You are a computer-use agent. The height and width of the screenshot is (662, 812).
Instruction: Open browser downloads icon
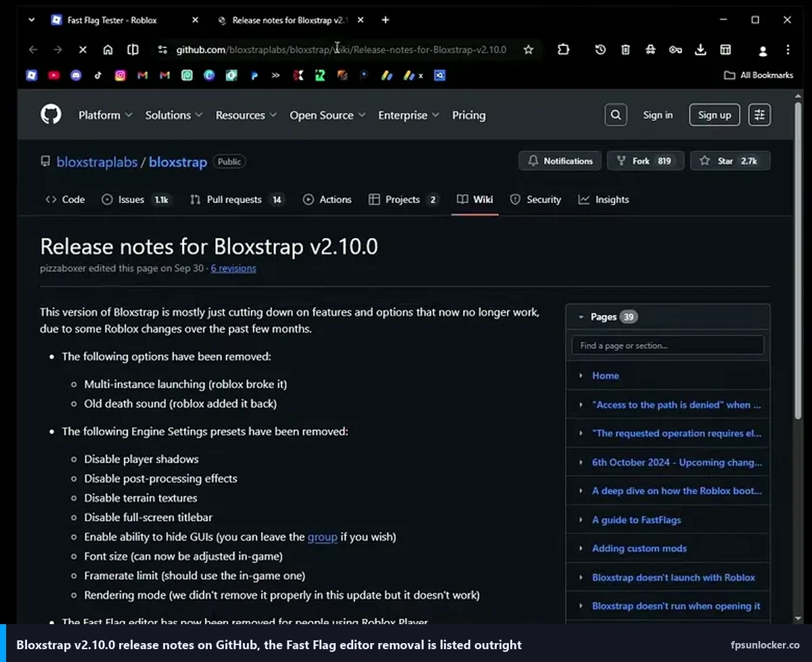coord(700,49)
